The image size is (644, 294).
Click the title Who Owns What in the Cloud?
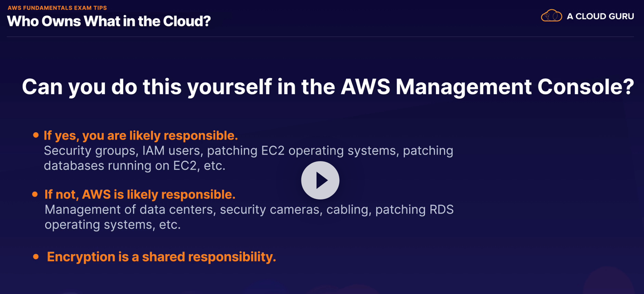(109, 21)
